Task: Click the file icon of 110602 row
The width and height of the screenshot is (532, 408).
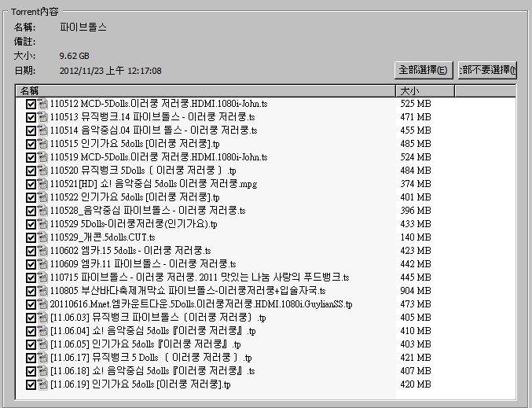Action: click(42, 252)
